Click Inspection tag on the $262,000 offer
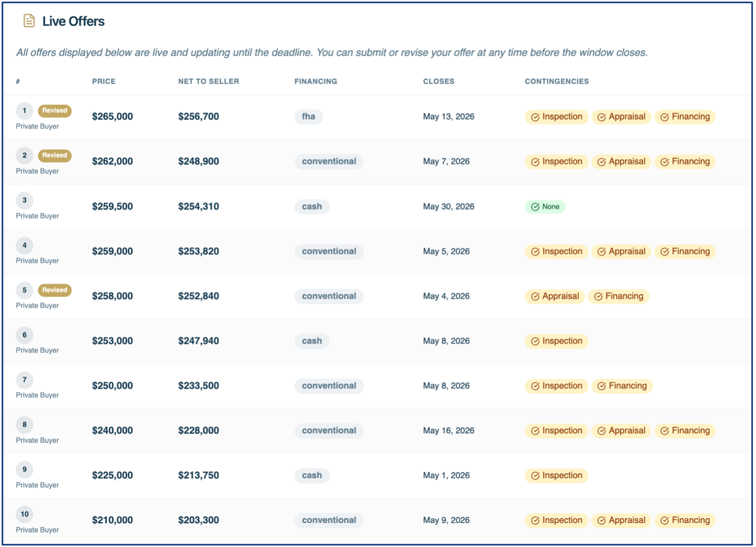The width and height of the screenshot is (756, 547). point(557,162)
